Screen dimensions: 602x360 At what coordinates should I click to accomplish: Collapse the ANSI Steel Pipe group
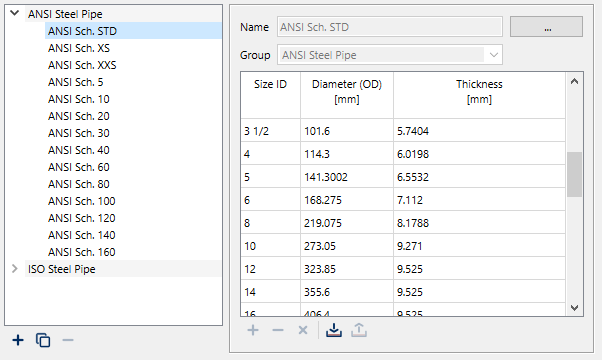coord(15,13)
